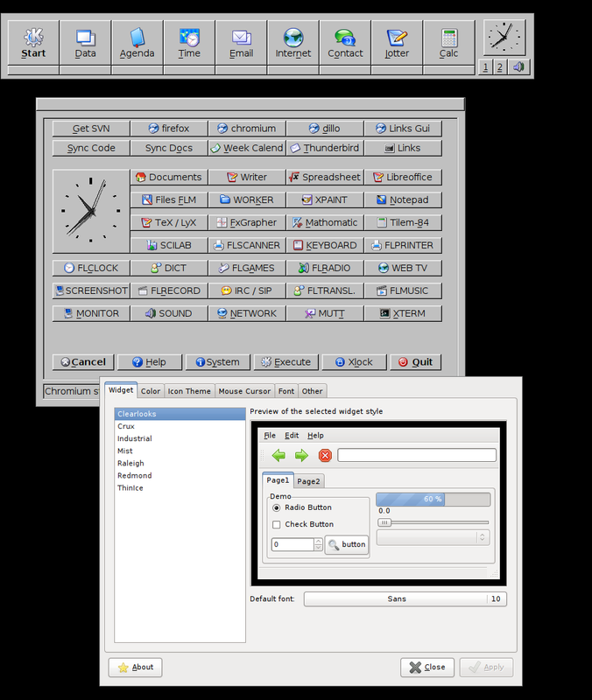This screenshot has height=700, width=592.
Task: Lock screen with Xlock button
Action: click(x=355, y=362)
